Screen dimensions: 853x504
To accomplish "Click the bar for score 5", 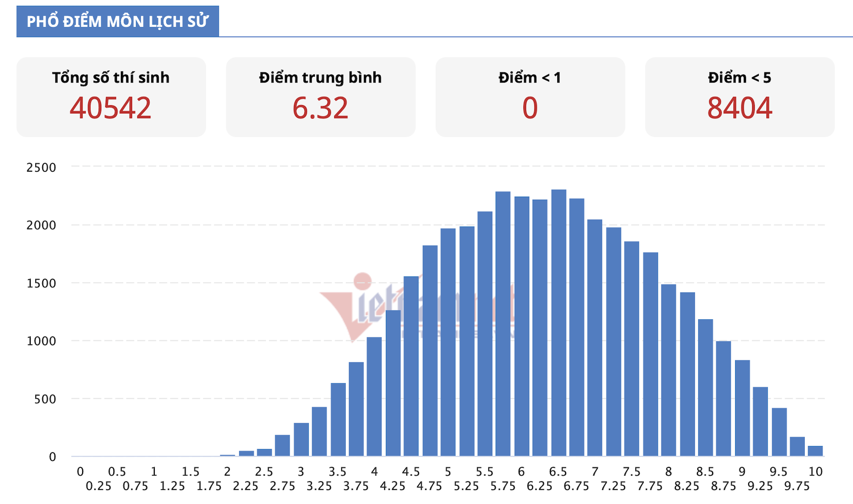I will point(448,342).
